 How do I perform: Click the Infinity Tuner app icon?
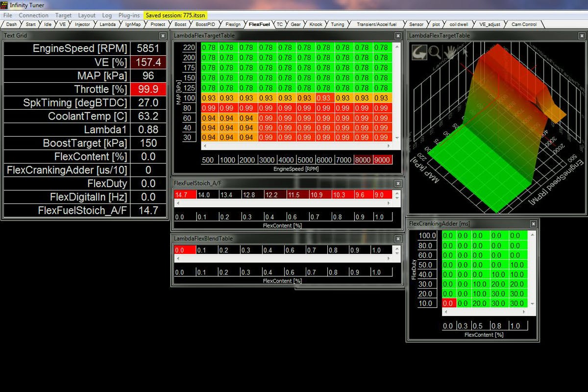pyautogui.click(x=4, y=5)
